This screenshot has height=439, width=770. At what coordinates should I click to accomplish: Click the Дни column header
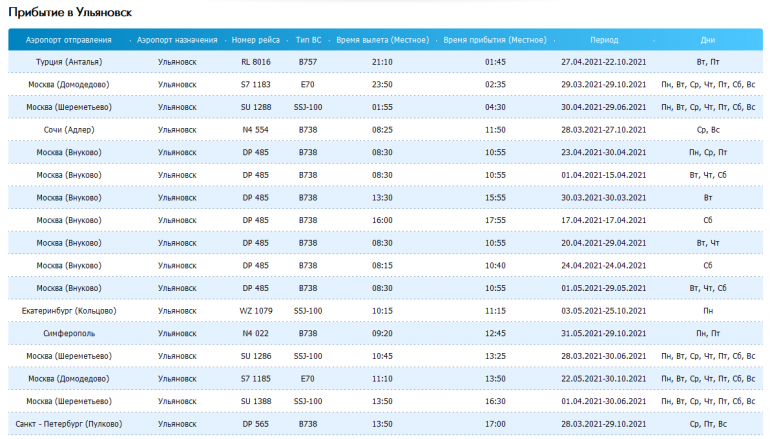click(x=708, y=40)
